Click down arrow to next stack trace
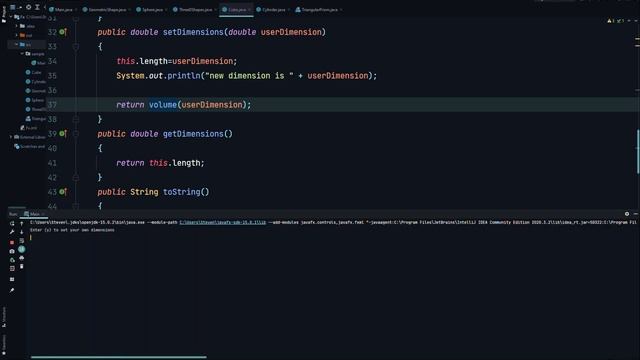This screenshot has height=360, width=640. click(22, 232)
